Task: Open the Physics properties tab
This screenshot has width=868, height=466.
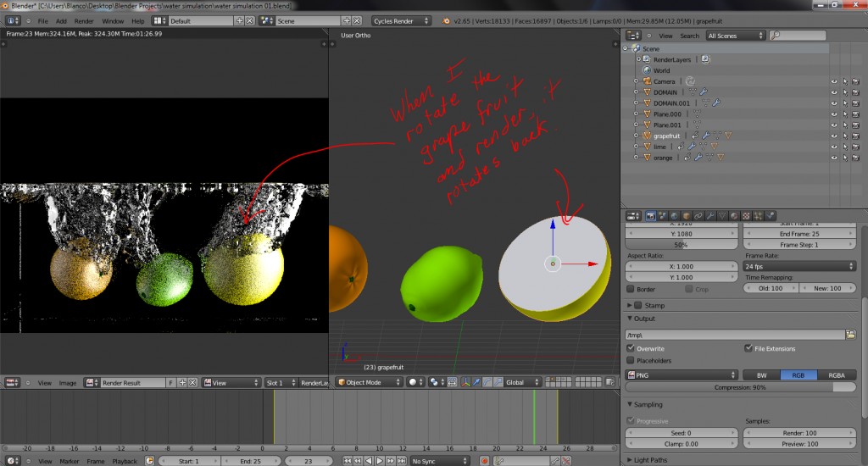Action: tap(770, 216)
